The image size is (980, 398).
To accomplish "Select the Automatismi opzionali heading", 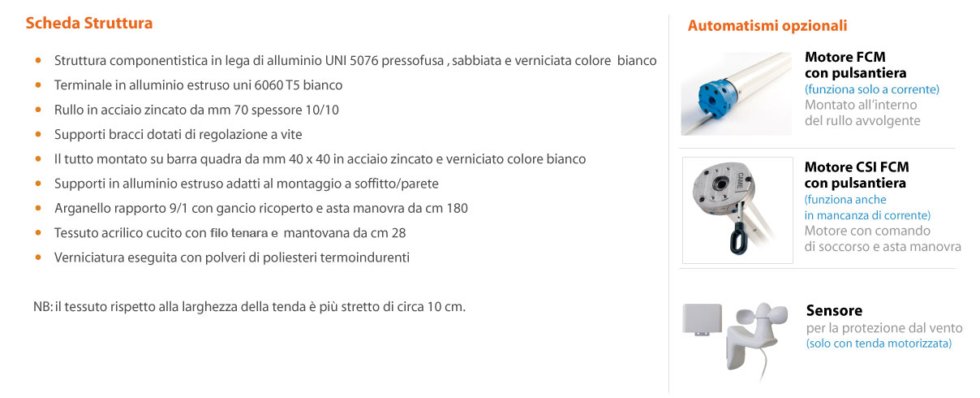I will coord(767,25).
